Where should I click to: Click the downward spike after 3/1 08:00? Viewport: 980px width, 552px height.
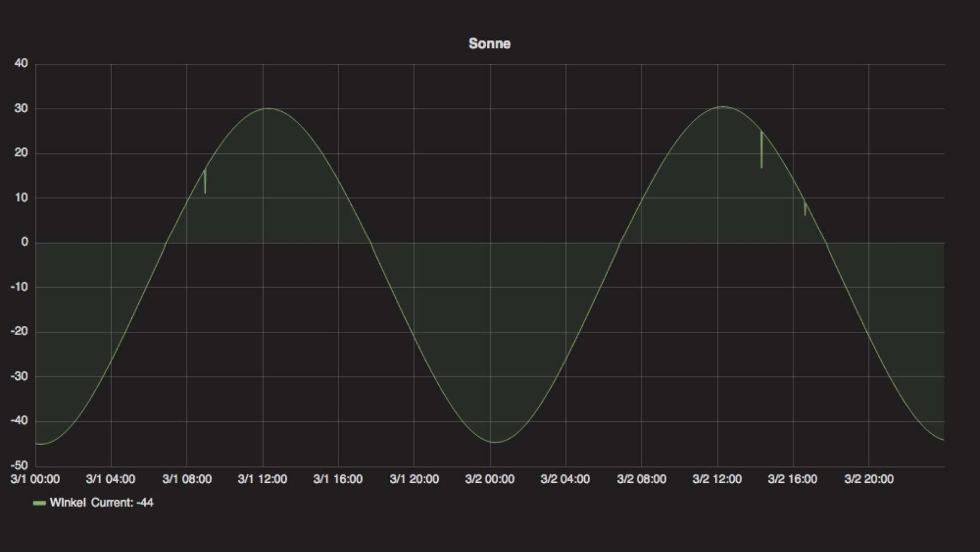click(205, 183)
